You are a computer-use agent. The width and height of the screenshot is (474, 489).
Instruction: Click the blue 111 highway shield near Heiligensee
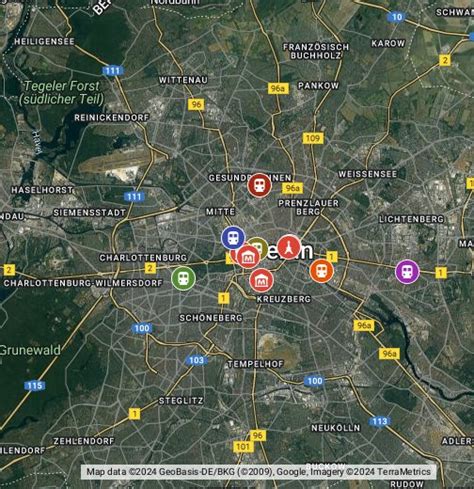click(x=113, y=71)
